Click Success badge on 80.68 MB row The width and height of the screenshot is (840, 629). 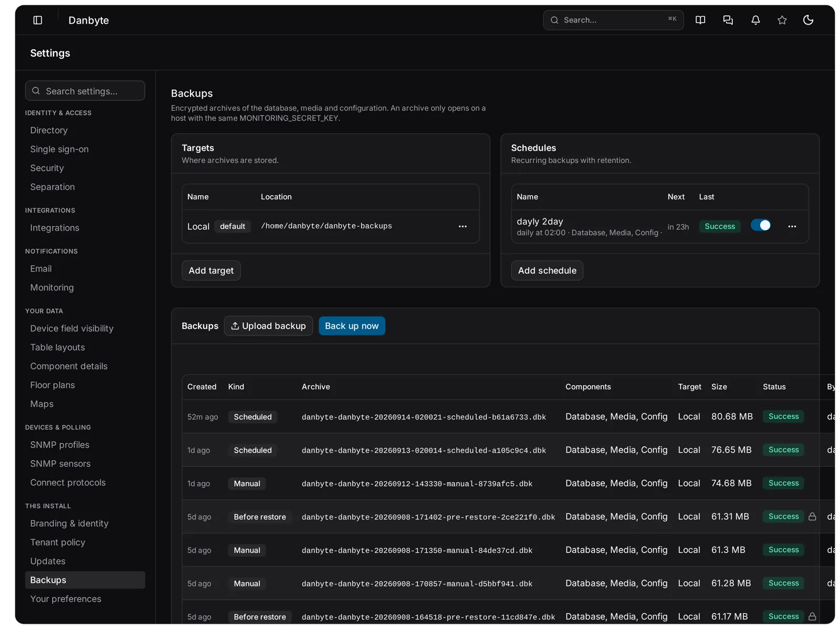pyautogui.click(x=783, y=416)
